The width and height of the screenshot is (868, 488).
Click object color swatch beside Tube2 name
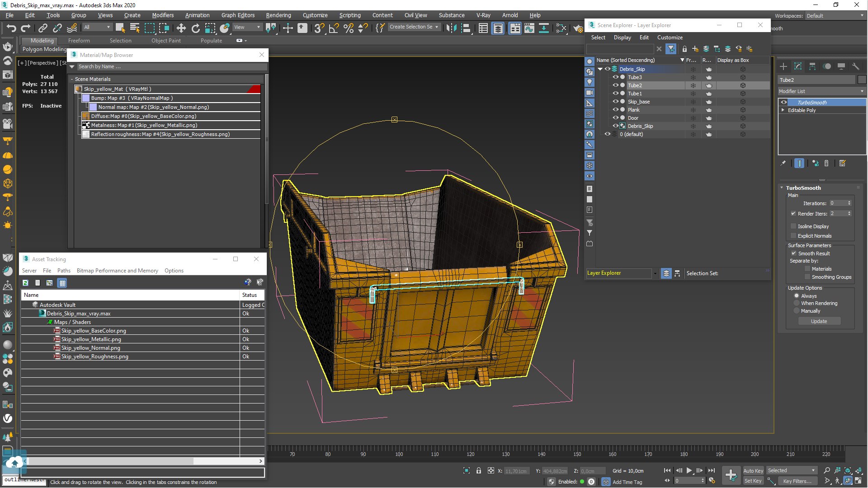click(x=862, y=80)
